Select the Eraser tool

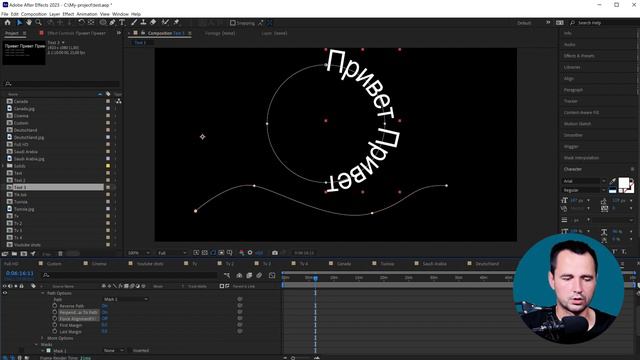coord(153,23)
